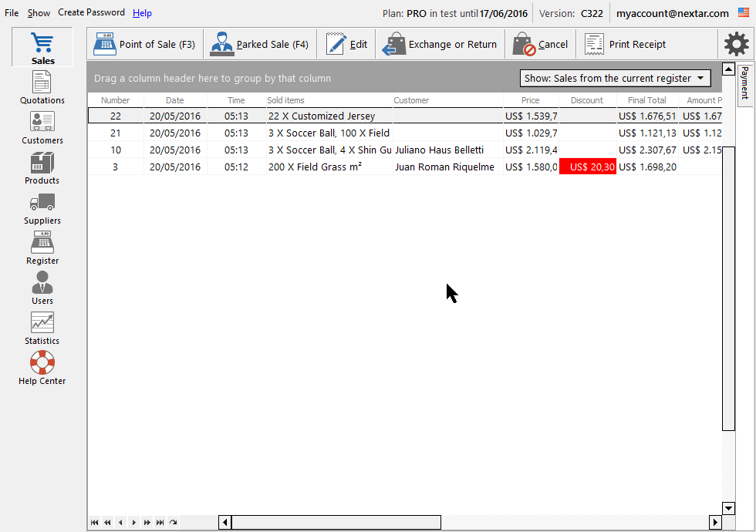Open the Products section

point(42,168)
